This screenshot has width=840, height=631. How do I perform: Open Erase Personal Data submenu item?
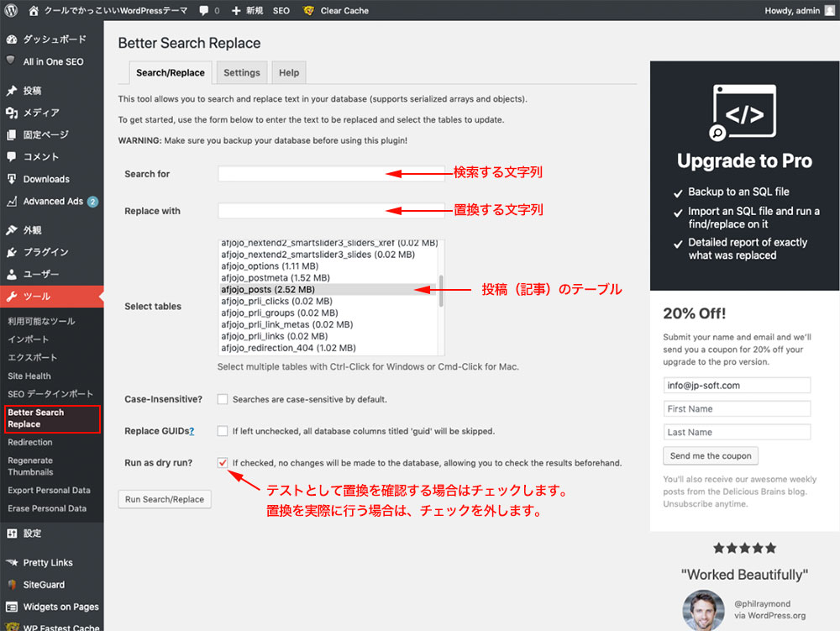47,508
